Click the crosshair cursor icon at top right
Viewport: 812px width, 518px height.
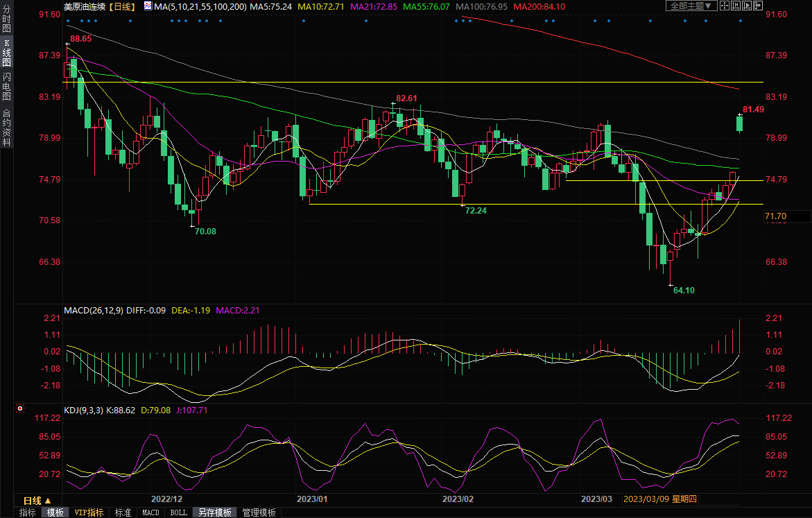tap(725, 6)
